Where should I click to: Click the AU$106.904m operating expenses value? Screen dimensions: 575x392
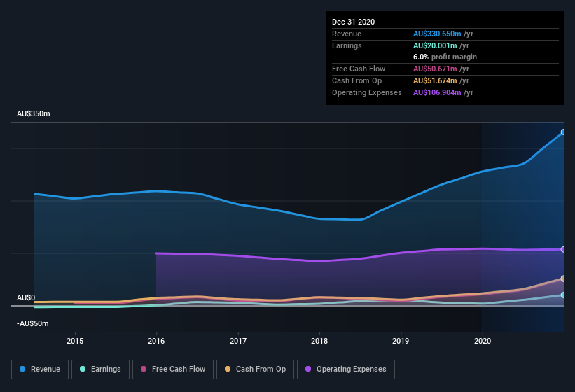pyautogui.click(x=437, y=92)
